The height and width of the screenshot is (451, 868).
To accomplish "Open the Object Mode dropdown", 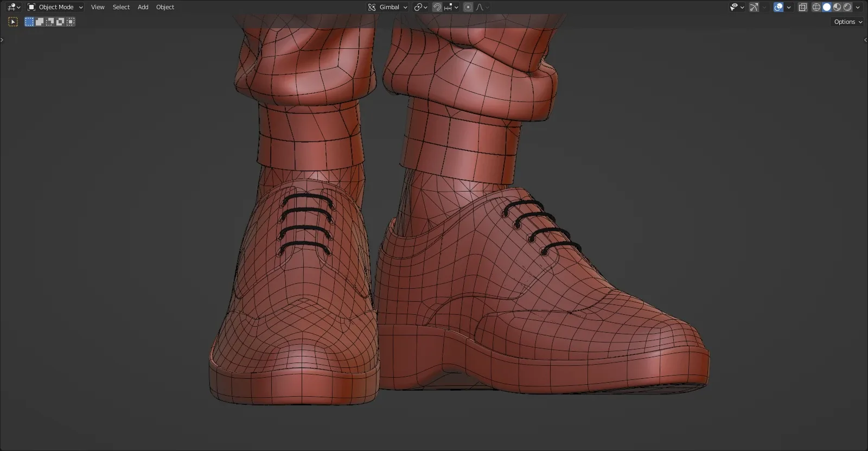I will point(55,7).
